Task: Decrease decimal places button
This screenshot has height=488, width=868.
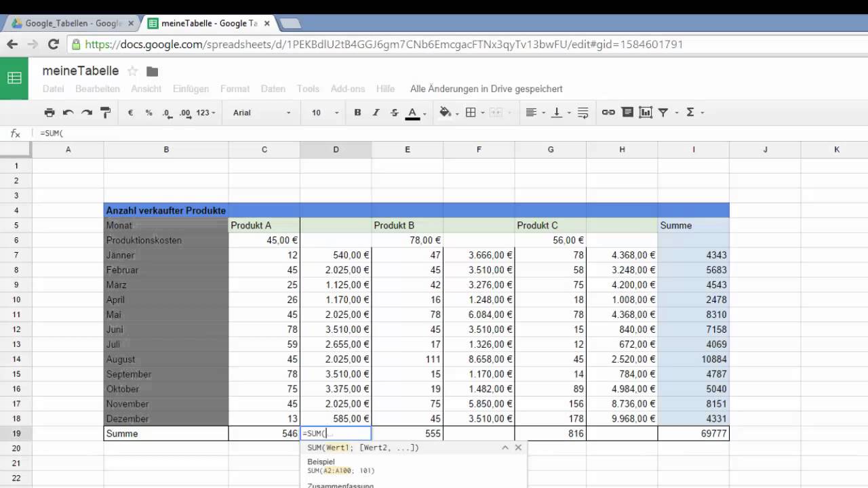Action: coord(167,113)
